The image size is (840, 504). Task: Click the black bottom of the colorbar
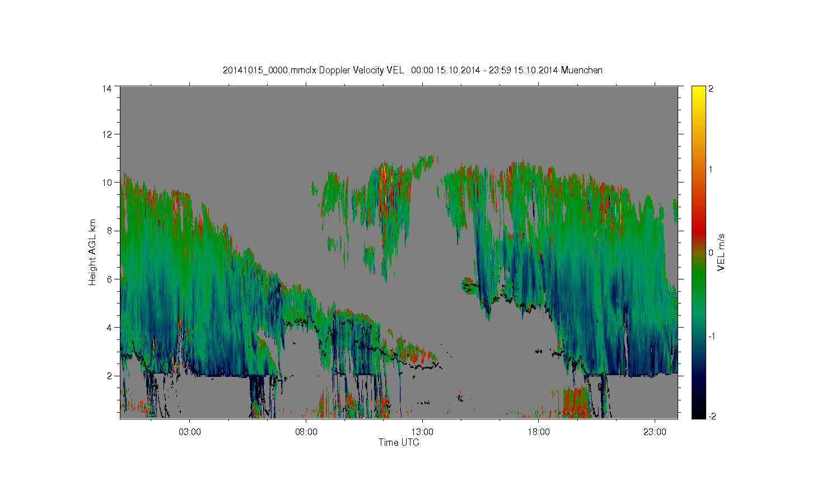point(698,415)
